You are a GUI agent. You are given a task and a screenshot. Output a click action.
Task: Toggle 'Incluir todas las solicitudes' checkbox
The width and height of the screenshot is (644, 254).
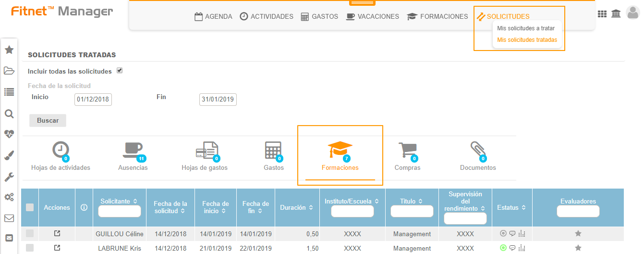[120, 71]
